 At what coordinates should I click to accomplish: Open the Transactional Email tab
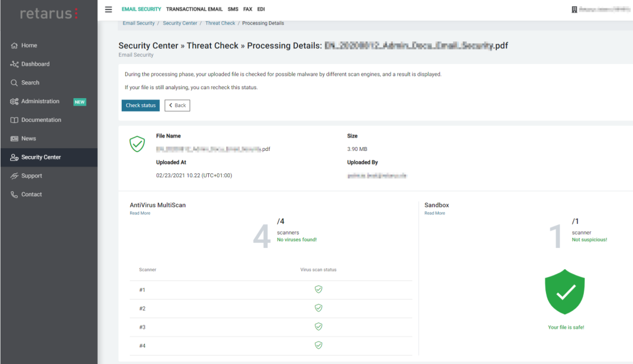195,10
